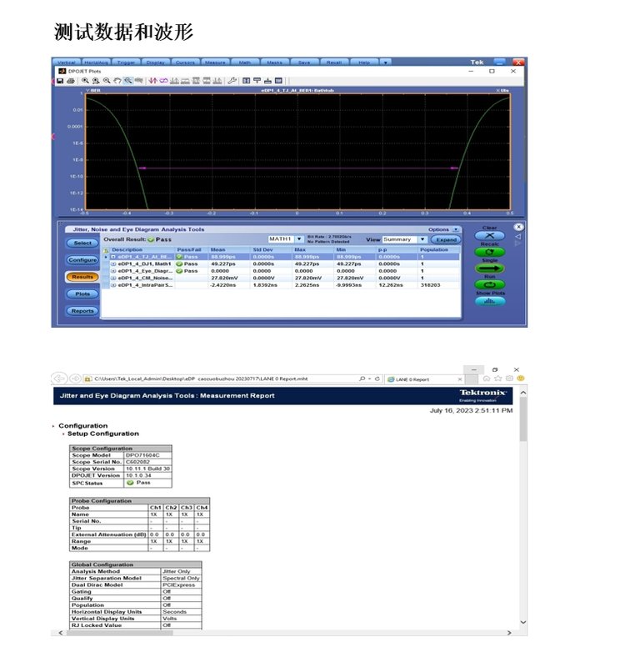Image resolution: width=625 pixels, height=672 pixels.
Task: Click the green Recalc button
Action: click(x=489, y=251)
